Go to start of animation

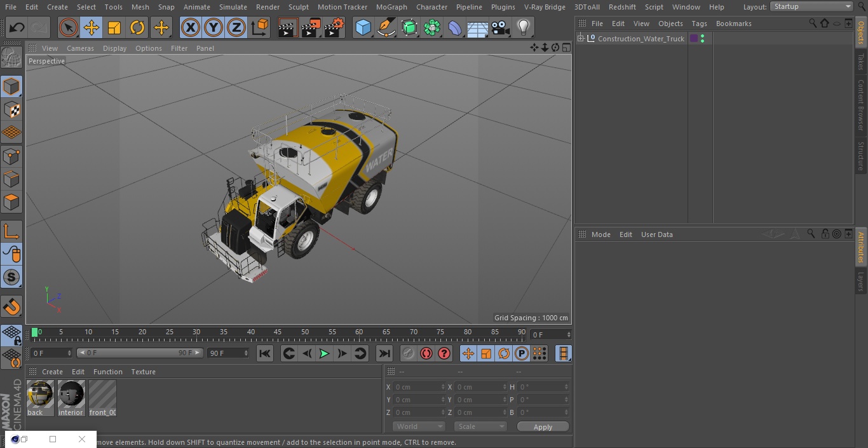tap(265, 353)
